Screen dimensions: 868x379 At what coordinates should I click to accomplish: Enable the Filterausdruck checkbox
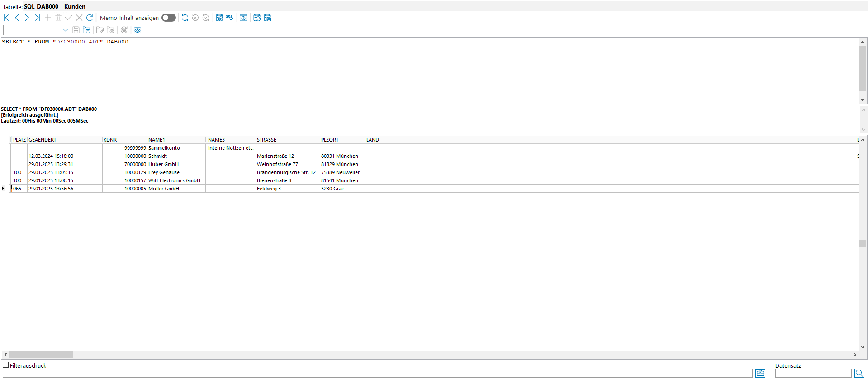pyautogui.click(x=6, y=365)
